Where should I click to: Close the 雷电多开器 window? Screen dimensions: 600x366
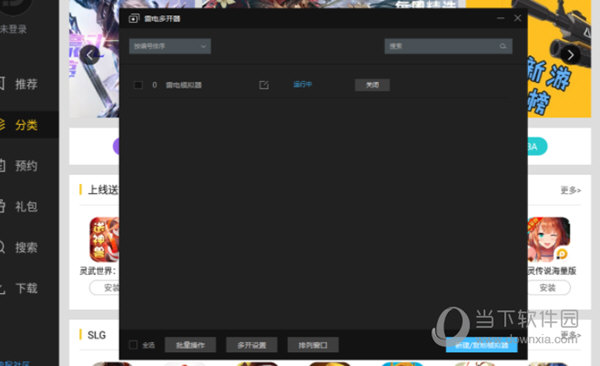(517, 18)
